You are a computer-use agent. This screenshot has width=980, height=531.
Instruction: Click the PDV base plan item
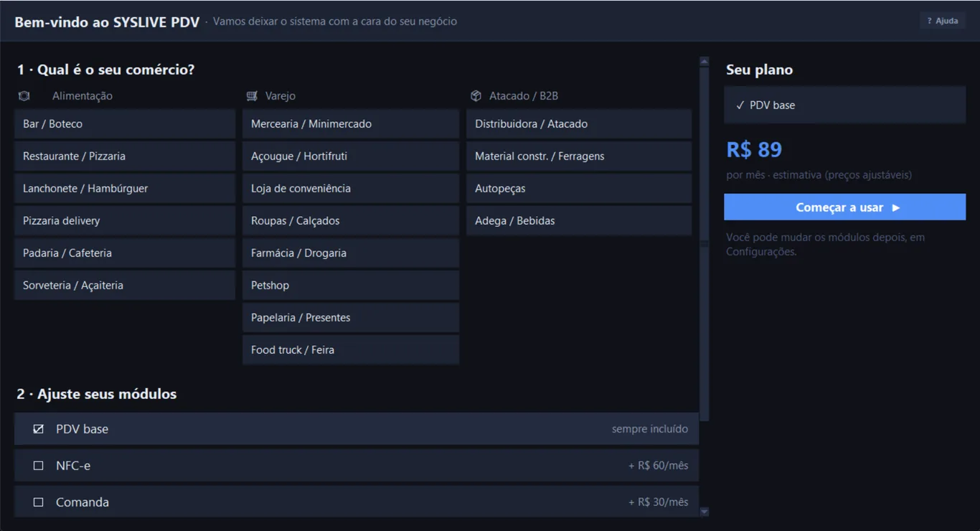(844, 105)
